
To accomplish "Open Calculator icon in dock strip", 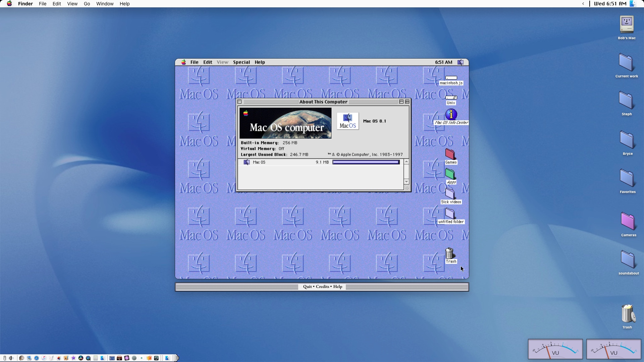I will (x=96, y=358).
